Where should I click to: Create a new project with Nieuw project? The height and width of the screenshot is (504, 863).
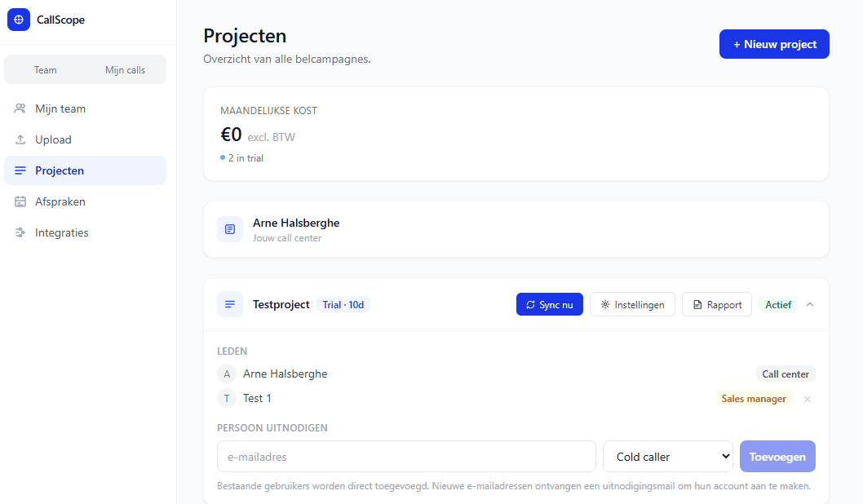[774, 44]
